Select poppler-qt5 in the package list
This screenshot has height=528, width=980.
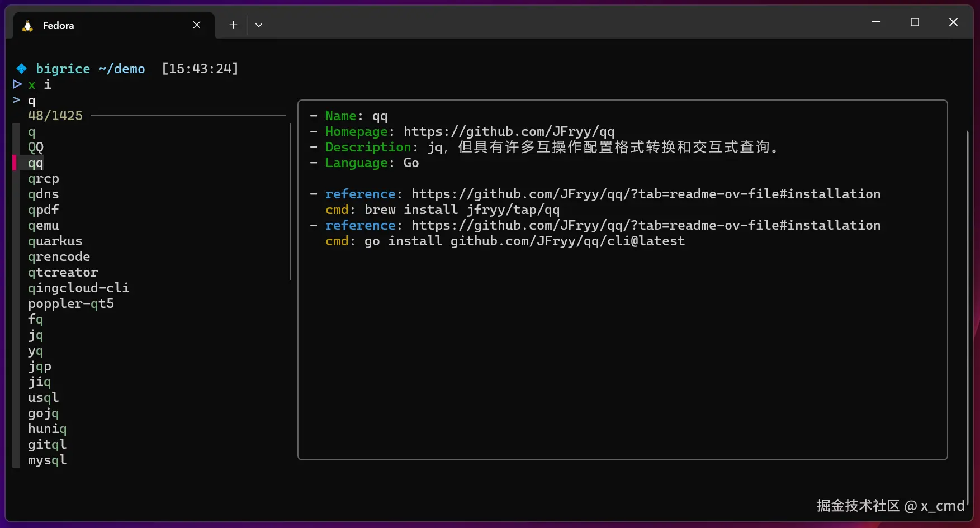coord(71,304)
